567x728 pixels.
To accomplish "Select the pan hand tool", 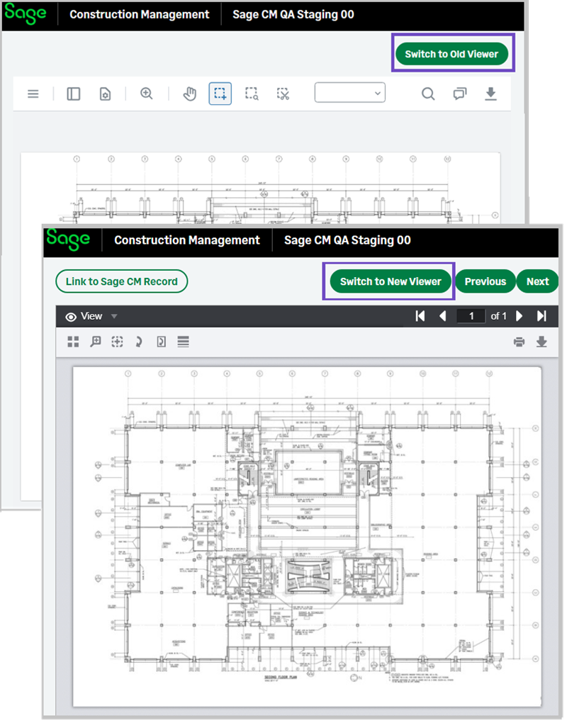I will [x=189, y=94].
